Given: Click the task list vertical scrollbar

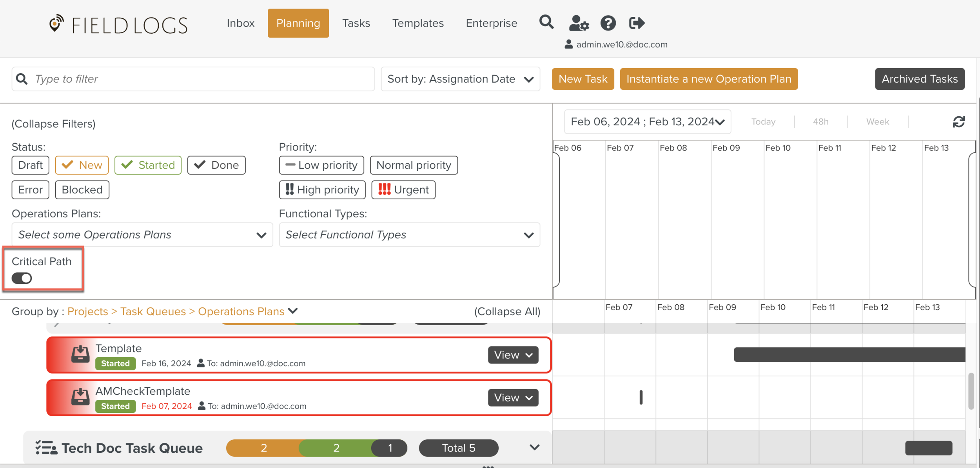Looking at the screenshot, I should (x=971, y=391).
